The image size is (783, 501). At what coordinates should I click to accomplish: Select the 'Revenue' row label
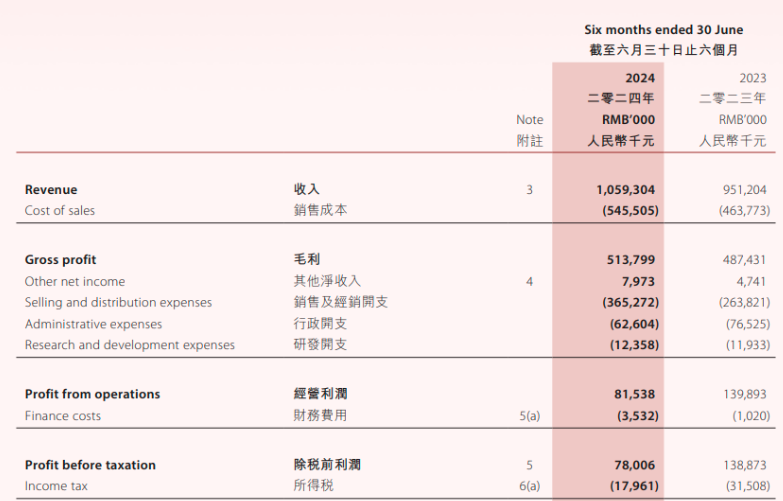coord(51,190)
